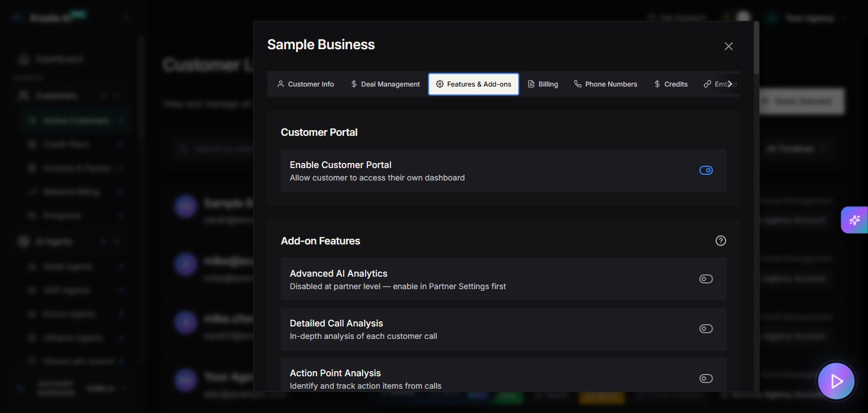
Task: Click the 'Sample Business' dialog title
Action: pyautogui.click(x=321, y=45)
